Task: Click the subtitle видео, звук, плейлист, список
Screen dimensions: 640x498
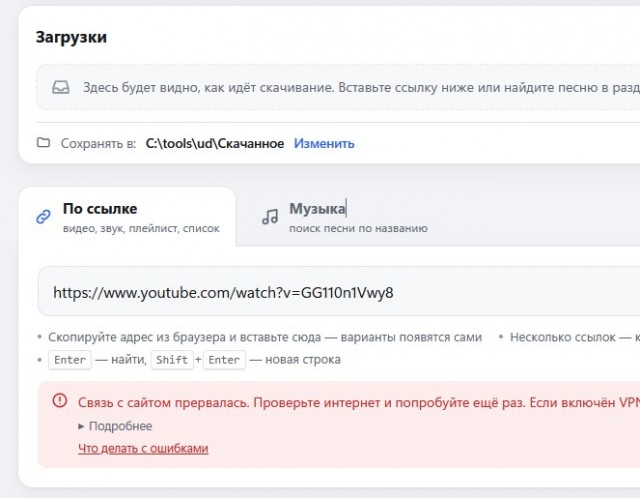Action: tap(141, 228)
